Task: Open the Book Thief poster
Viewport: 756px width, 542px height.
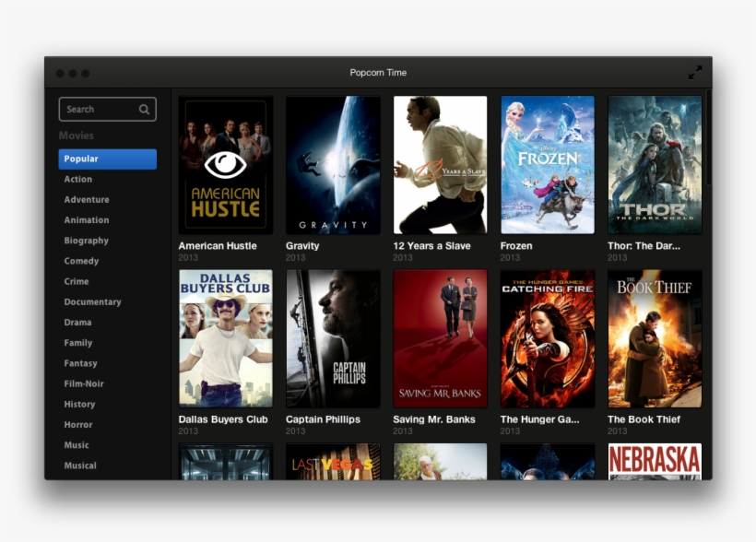Action: click(x=655, y=338)
